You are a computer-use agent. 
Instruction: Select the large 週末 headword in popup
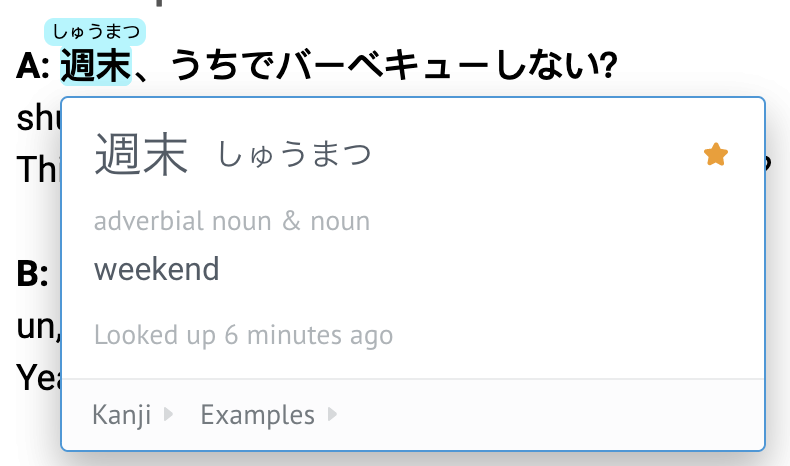pos(141,157)
